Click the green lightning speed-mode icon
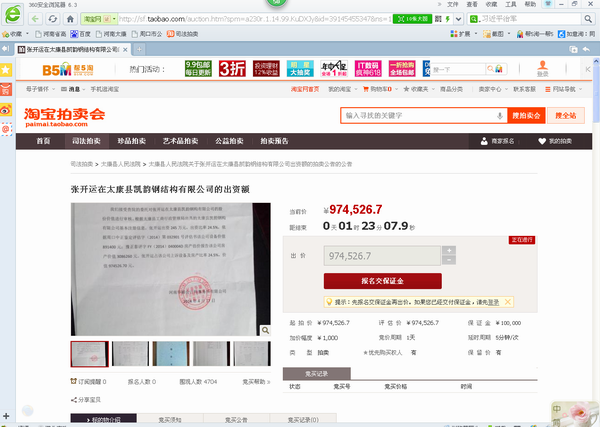This screenshot has width=600, height=427. 447,19
